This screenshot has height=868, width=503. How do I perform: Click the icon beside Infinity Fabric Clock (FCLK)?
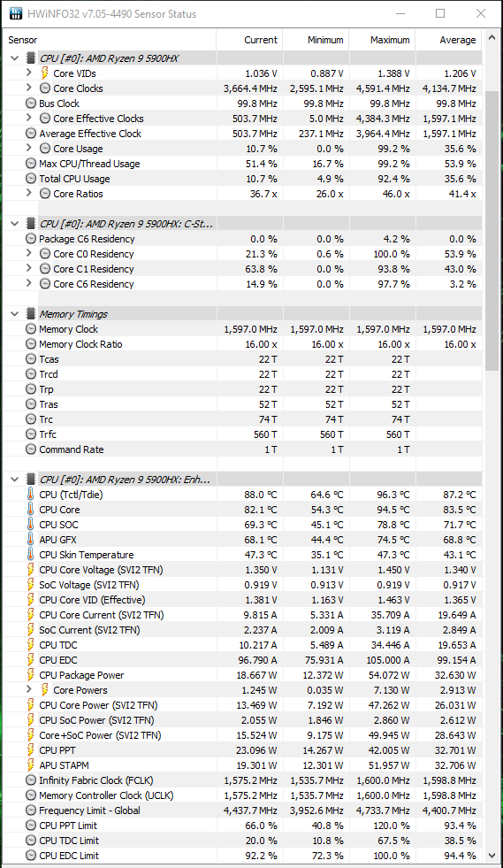pyautogui.click(x=31, y=780)
